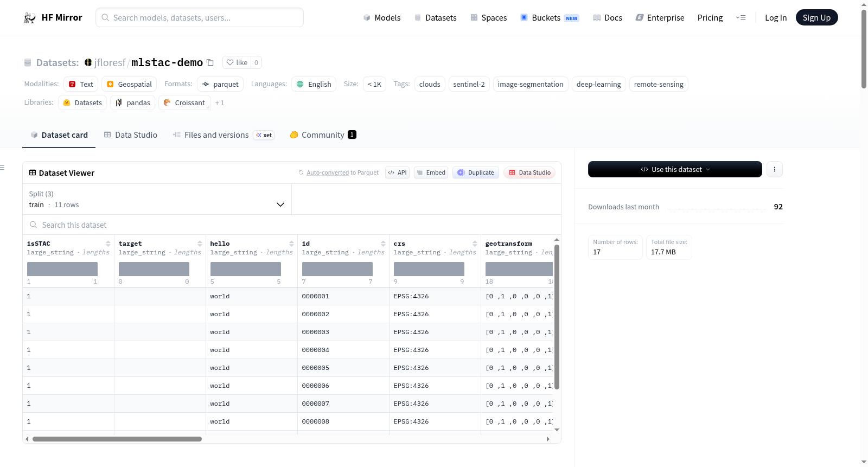Go to Spaces in top navigation
Screen dimensions: 868x467
488,17
